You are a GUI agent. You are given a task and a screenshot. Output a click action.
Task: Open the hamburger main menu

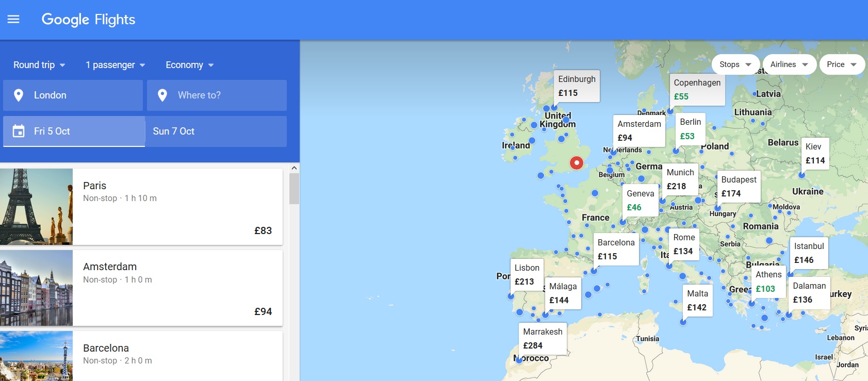pyautogui.click(x=13, y=20)
